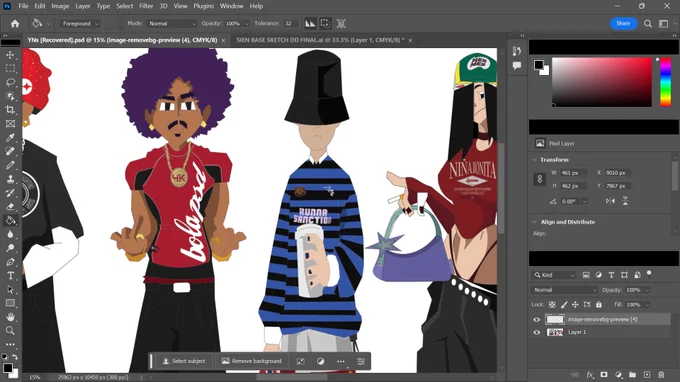Viewport: 680px width, 382px height.
Task: Collapse the Transform section
Action: pos(534,160)
